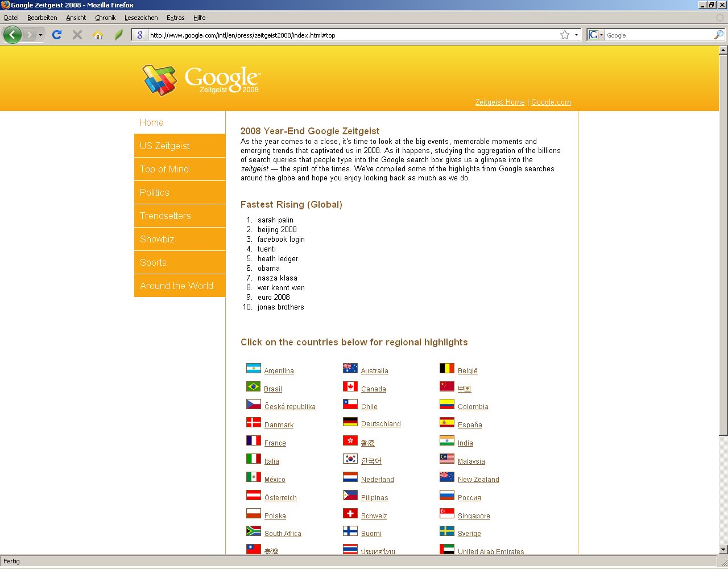Click into the Google search input field
Screen dimensions: 728x569
(659, 35)
